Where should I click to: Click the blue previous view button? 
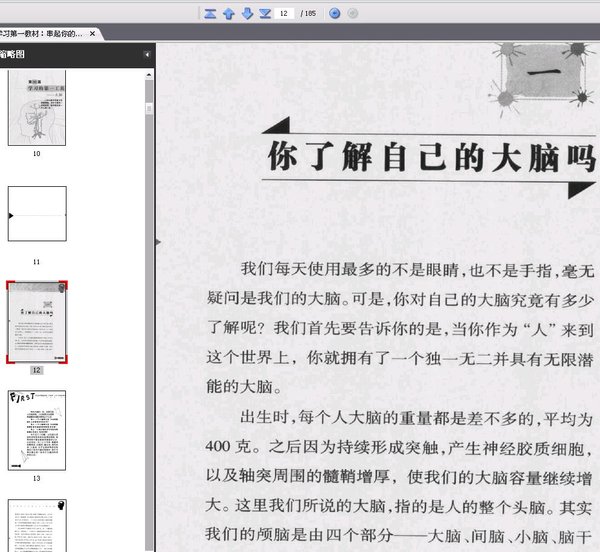tap(335, 14)
